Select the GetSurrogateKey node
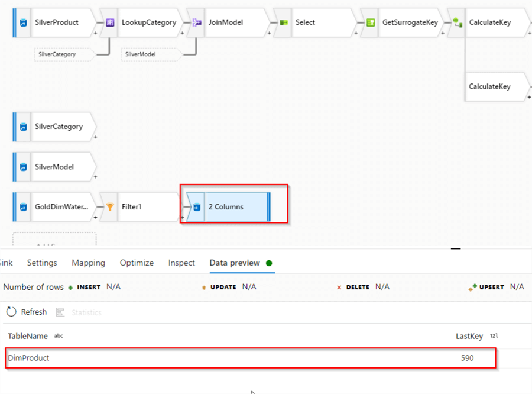The width and height of the screenshot is (532, 394). click(x=403, y=22)
